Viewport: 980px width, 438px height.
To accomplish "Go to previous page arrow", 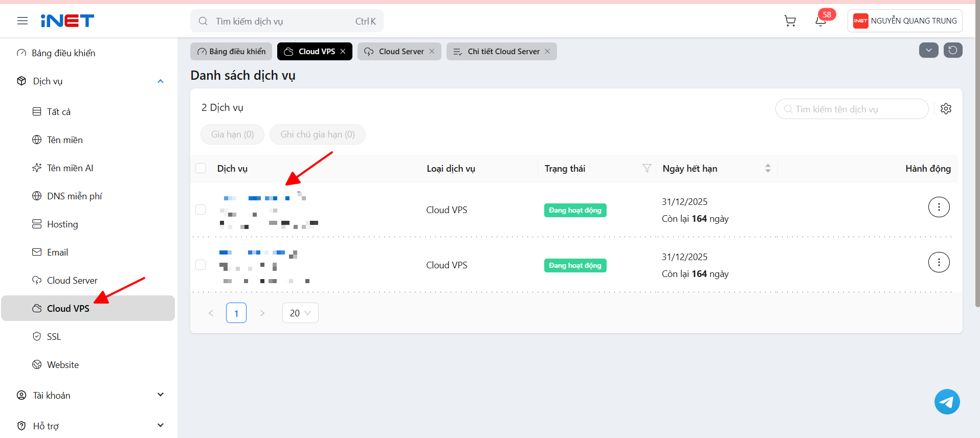I will tap(211, 313).
